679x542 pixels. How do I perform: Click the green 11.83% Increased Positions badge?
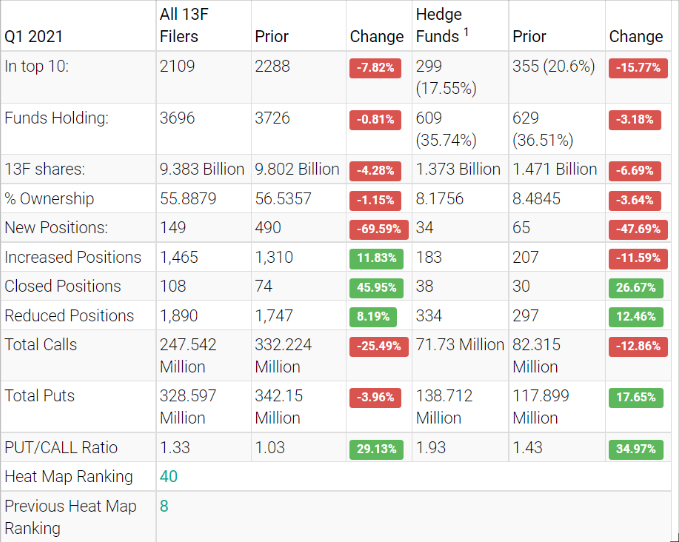pos(376,258)
